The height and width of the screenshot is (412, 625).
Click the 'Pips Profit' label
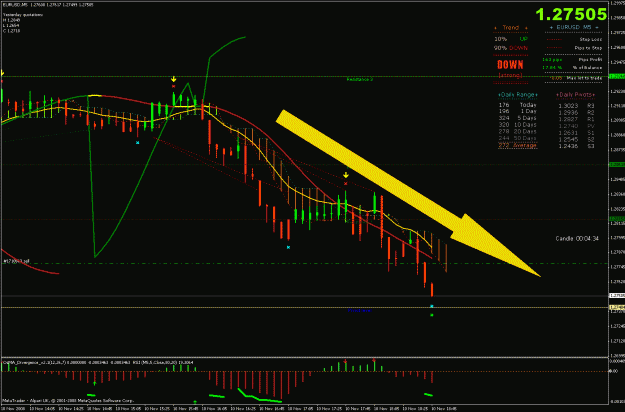tap(590, 59)
